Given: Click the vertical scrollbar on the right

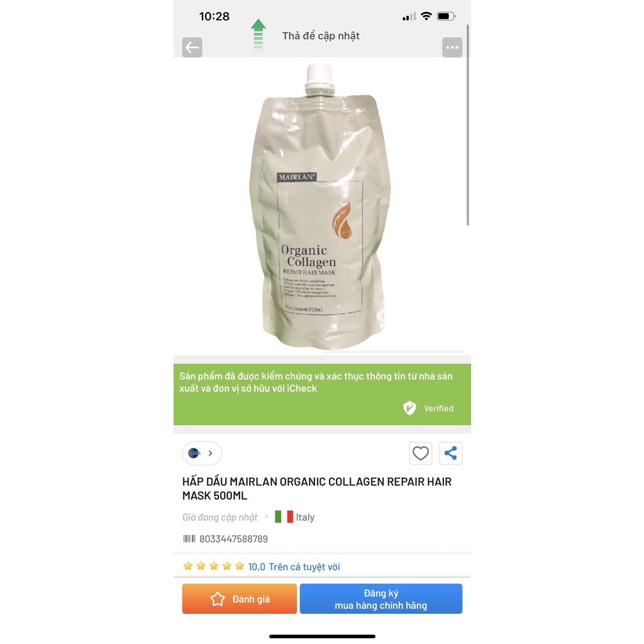Looking at the screenshot, I should (468, 125).
